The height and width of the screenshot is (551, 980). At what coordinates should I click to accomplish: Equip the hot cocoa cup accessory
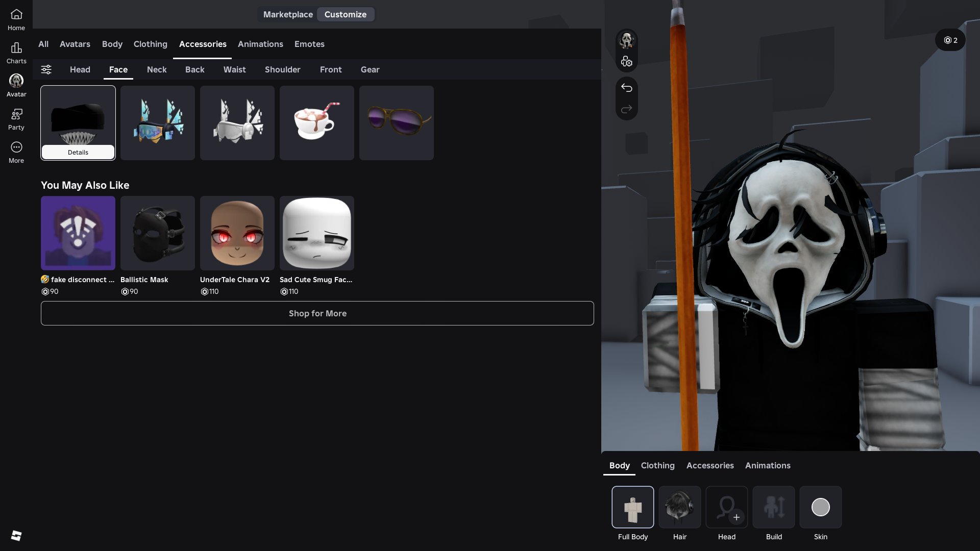coord(317,123)
